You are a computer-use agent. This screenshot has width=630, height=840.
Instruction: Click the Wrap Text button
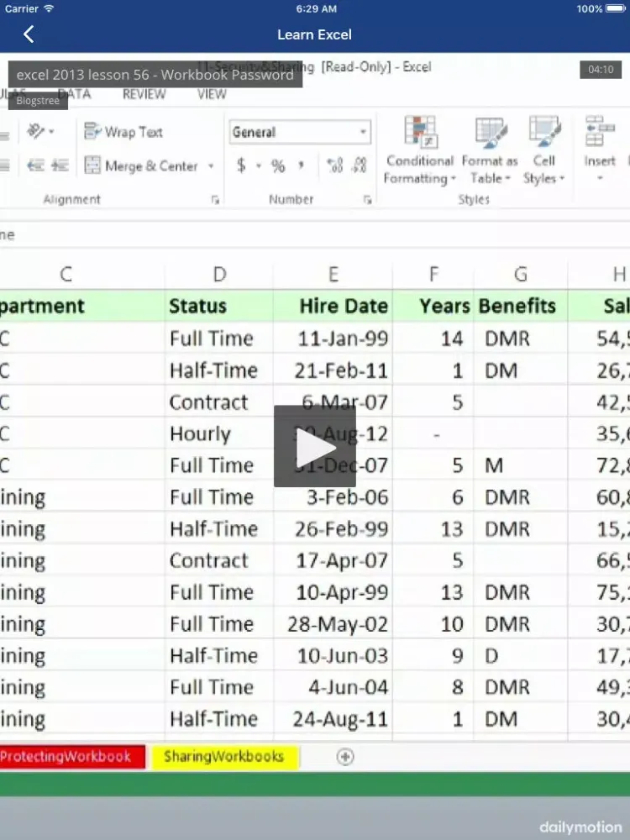123,132
